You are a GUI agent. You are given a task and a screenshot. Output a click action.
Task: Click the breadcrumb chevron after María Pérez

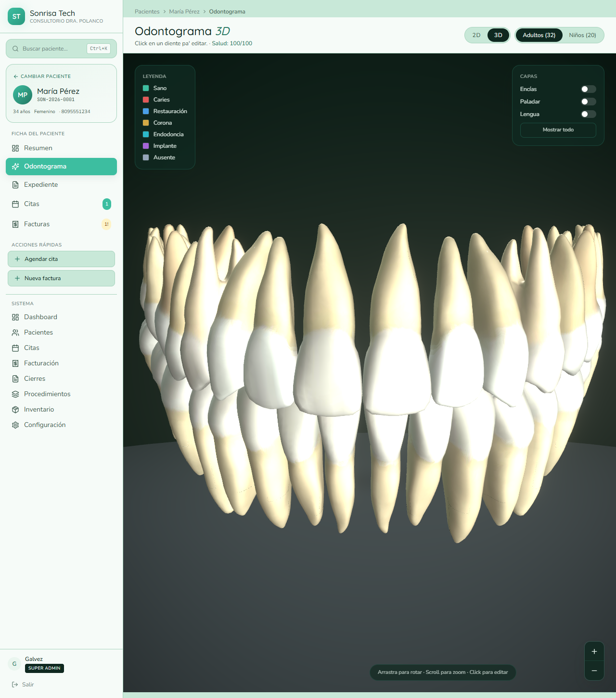click(x=205, y=12)
